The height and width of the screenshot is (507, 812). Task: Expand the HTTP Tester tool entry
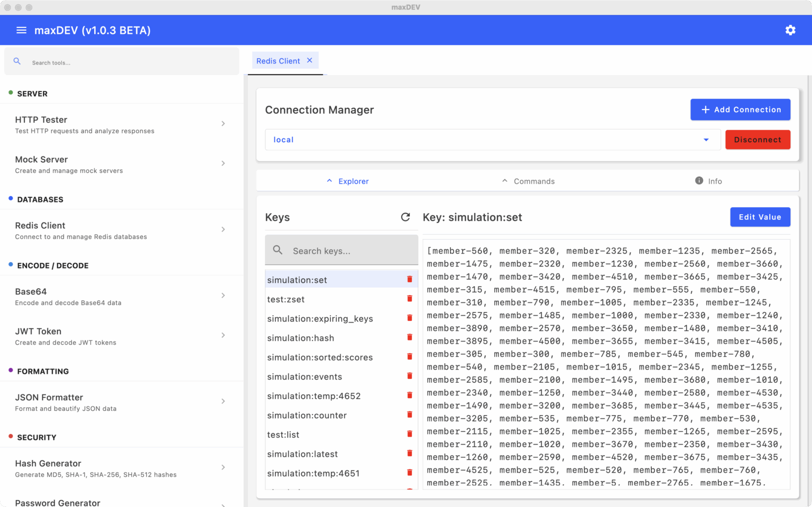pos(223,123)
